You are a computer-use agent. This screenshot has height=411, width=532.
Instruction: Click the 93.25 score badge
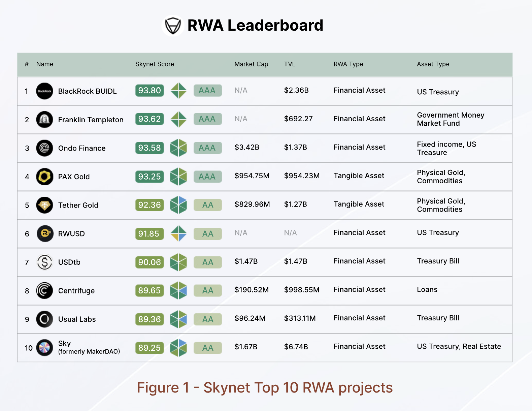tap(149, 176)
